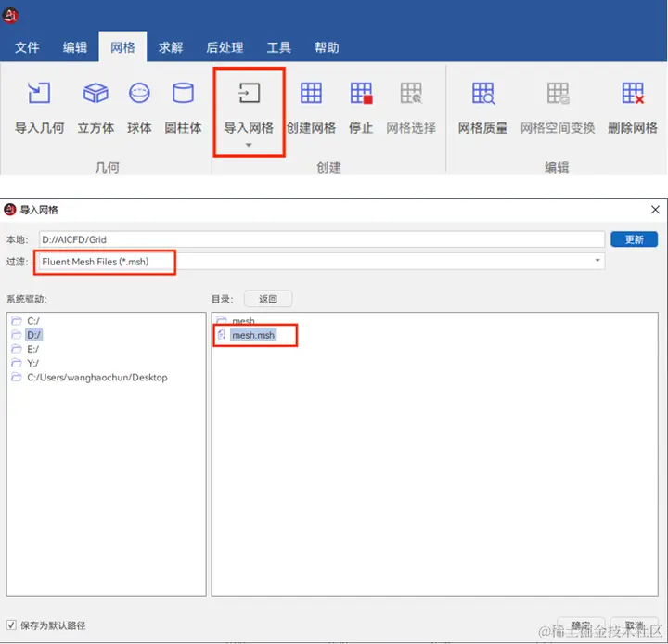The width and height of the screenshot is (668, 644).
Task: Click the mesh.msh file icon
Action: coord(222,335)
